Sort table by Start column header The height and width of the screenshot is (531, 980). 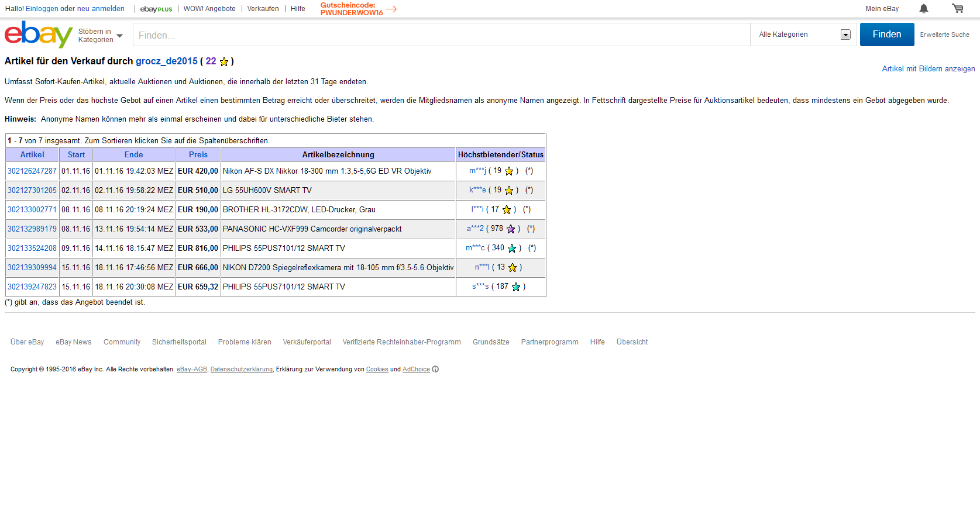pos(76,155)
